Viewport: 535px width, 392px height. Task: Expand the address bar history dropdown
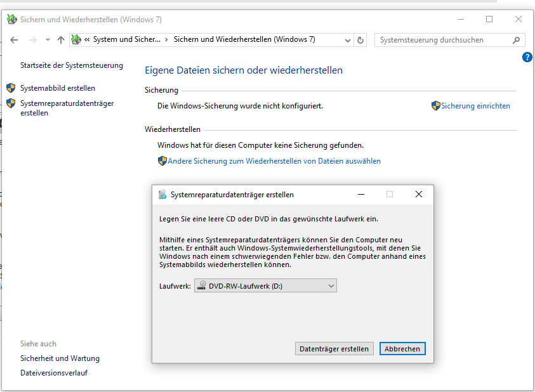(348, 40)
